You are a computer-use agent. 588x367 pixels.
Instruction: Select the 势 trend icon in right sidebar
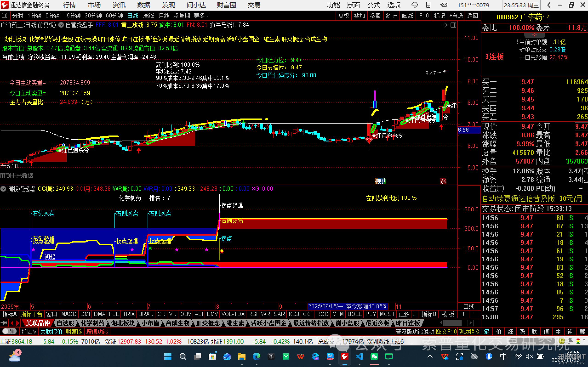pyautogui.click(x=522, y=331)
